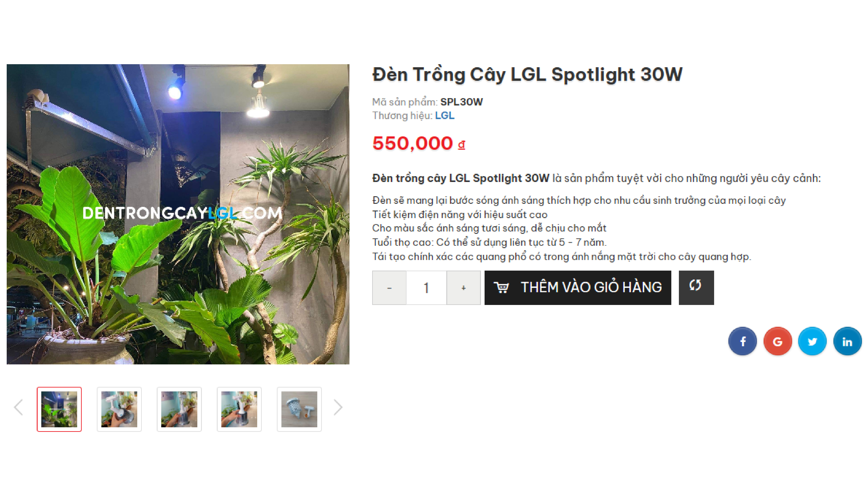Screen dimensions: 868x485
Task: Open the LGL brand link
Action: click(x=444, y=116)
